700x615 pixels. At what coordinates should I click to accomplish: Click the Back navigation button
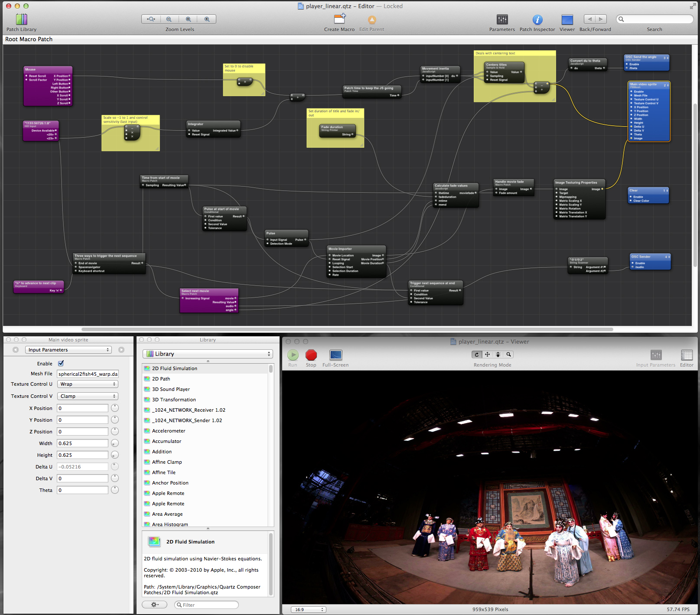[x=589, y=19]
